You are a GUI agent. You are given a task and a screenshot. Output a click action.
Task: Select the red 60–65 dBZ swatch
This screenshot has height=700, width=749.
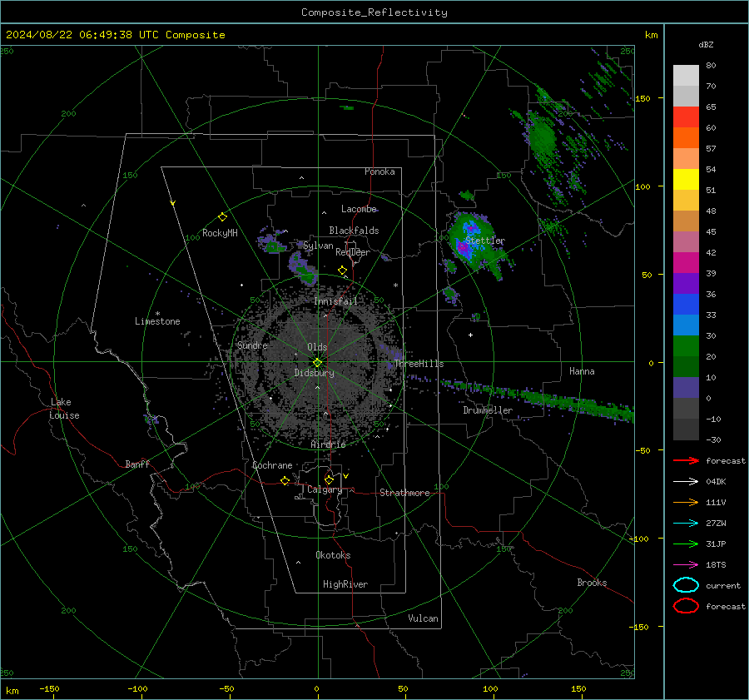pos(686,117)
